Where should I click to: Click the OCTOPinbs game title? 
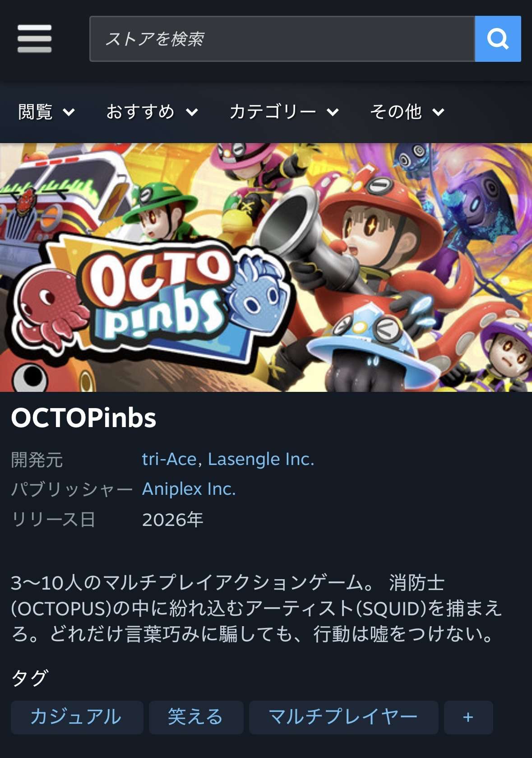(x=83, y=418)
